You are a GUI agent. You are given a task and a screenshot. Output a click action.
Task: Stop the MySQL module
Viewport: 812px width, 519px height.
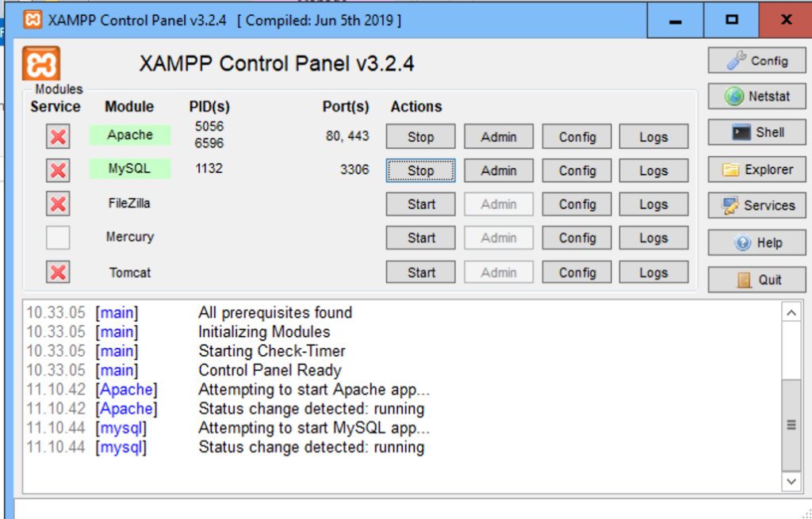pyautogui.click(x=420, y=171)
